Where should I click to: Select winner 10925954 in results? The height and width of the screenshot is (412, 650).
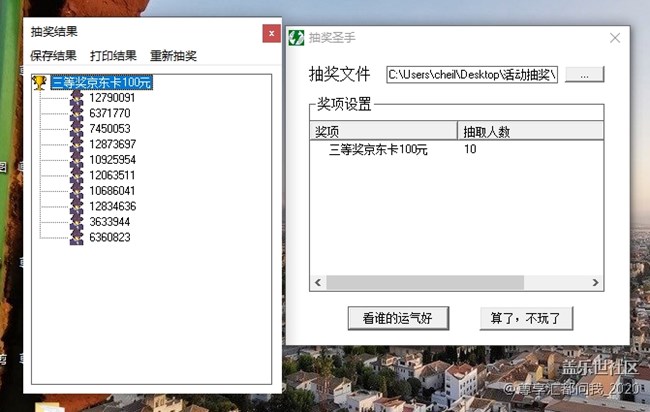coord(112,160)
